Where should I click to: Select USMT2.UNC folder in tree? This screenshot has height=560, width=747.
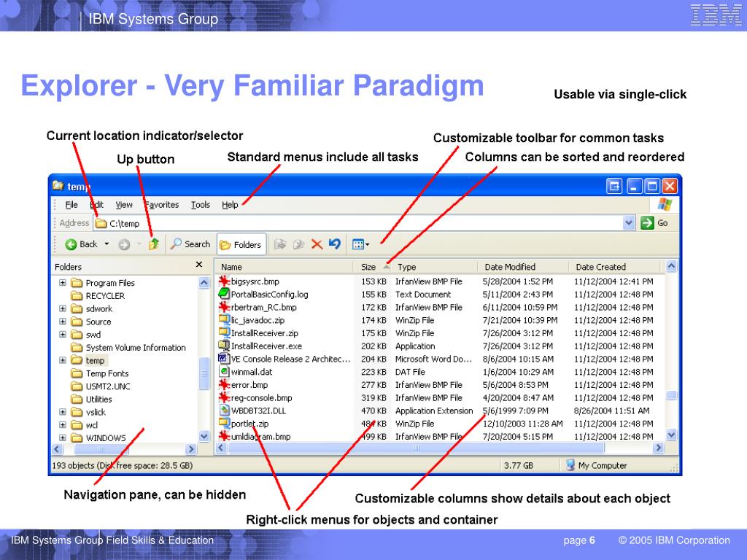[101, 386]
